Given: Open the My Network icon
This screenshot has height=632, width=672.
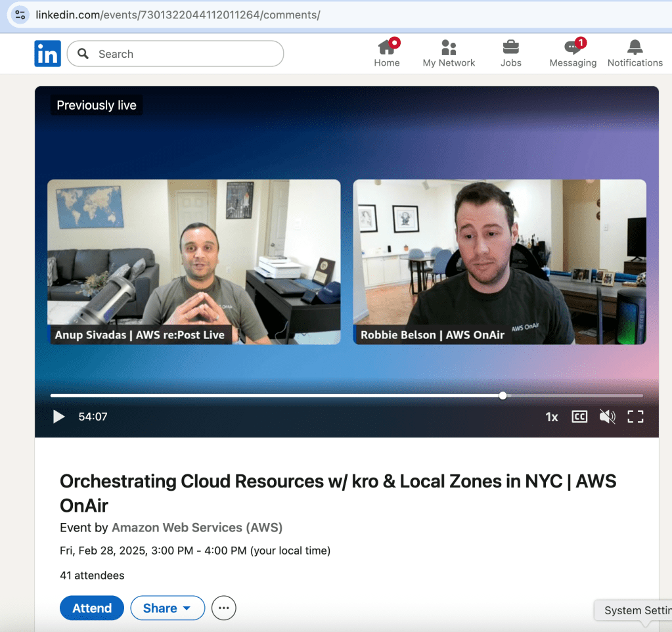Looking at the screenshot, I should (449, 48).
